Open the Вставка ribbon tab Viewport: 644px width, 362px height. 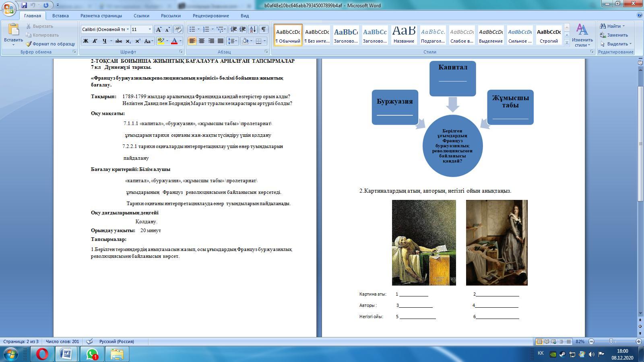(60, 16)
